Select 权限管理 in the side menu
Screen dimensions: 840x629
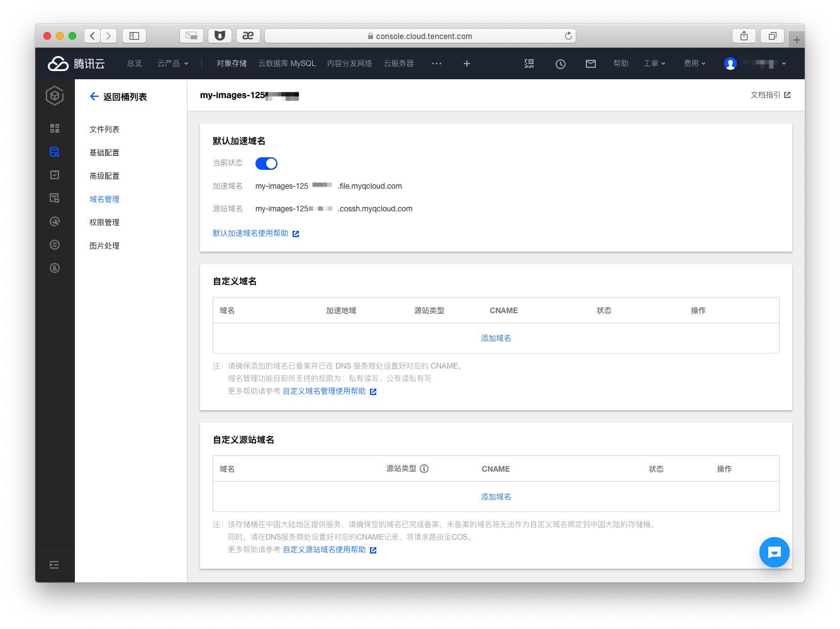(x=104, y=223)
